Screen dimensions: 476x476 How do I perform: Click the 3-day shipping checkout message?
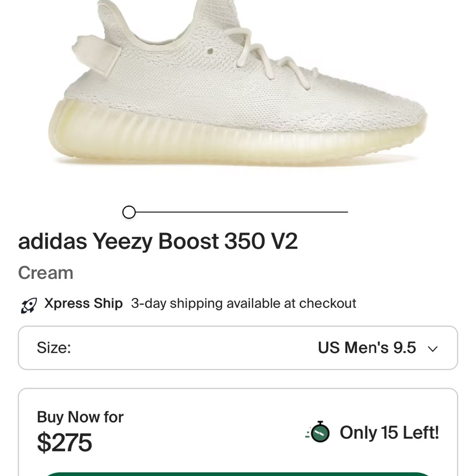244,303
